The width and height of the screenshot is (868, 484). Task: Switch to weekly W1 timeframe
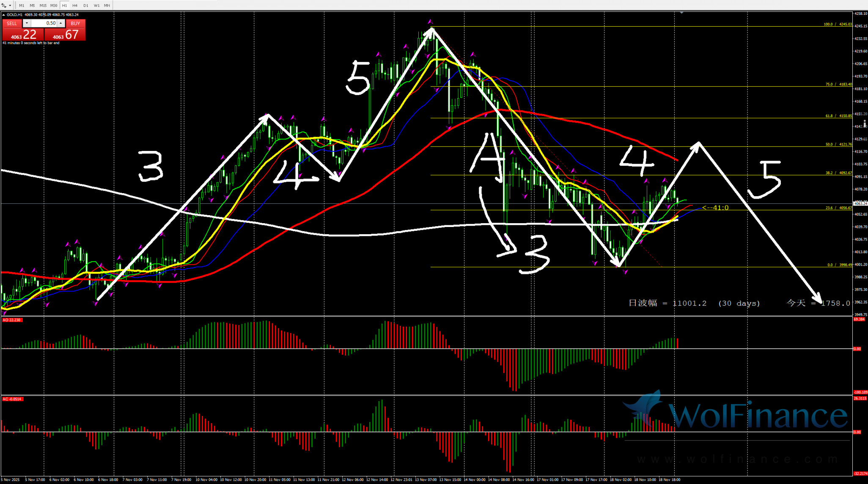[x=96, y=5]
